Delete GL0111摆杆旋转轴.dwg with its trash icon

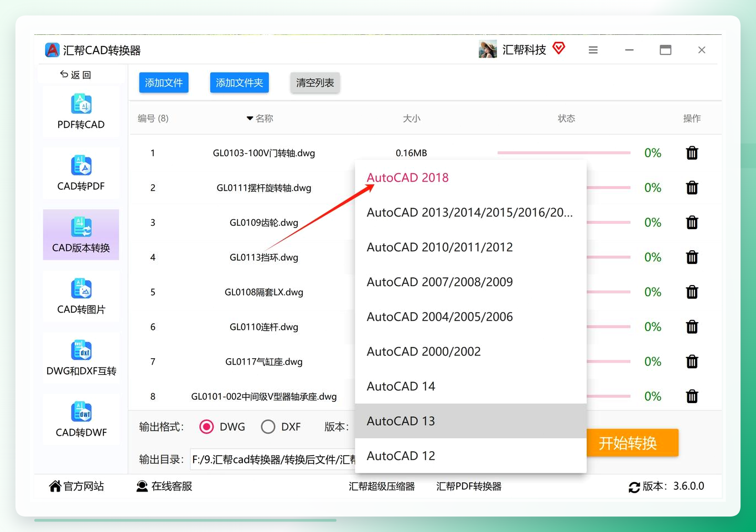[692, 188]
